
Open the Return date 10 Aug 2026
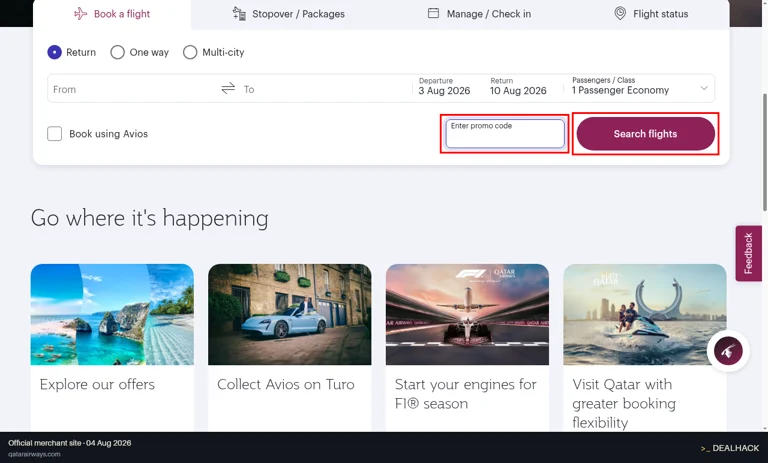pyautogui.click(x=518, y=87)
